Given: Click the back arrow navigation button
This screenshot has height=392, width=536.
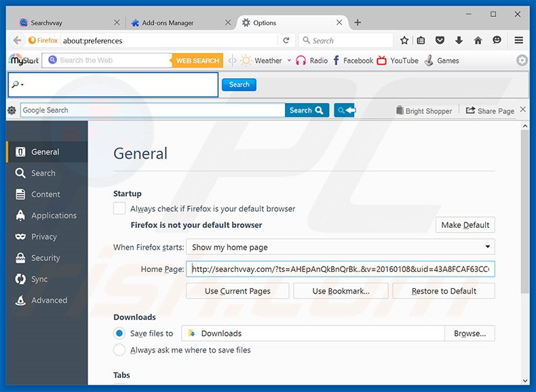Looking at the screenshot, I should (17, 40).
